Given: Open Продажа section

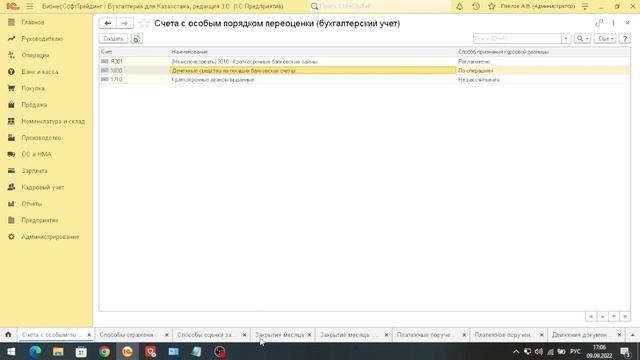Looking at the screenshot, I should click(34, 105).
